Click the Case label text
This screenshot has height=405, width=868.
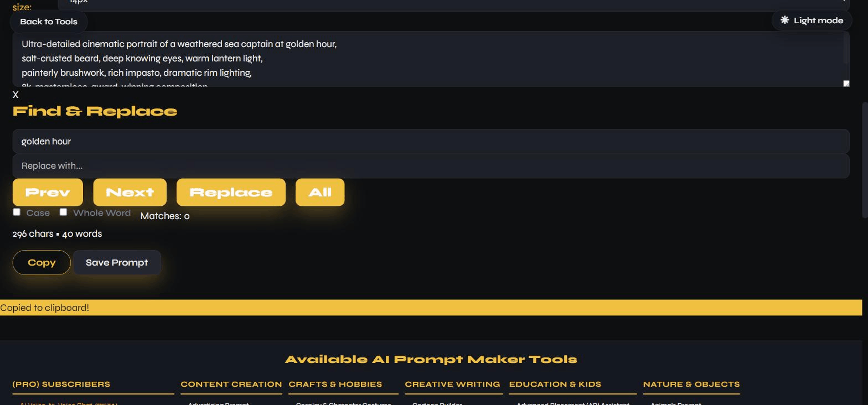(38, 213)
